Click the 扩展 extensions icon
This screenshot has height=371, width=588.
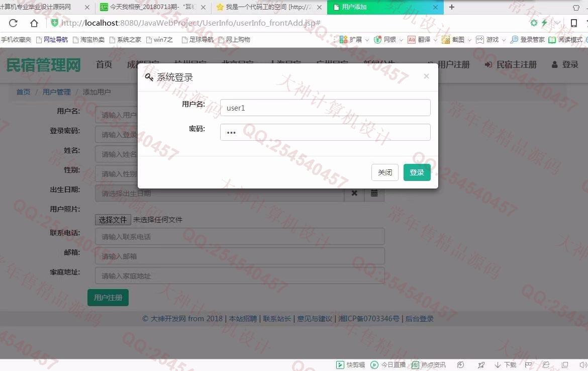[343, 39]
